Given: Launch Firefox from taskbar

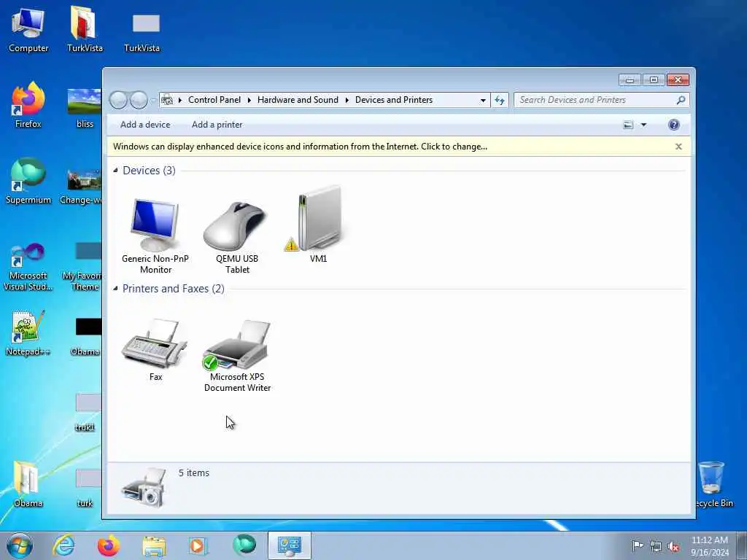Looking at the screenshot, I should [109, 545].
